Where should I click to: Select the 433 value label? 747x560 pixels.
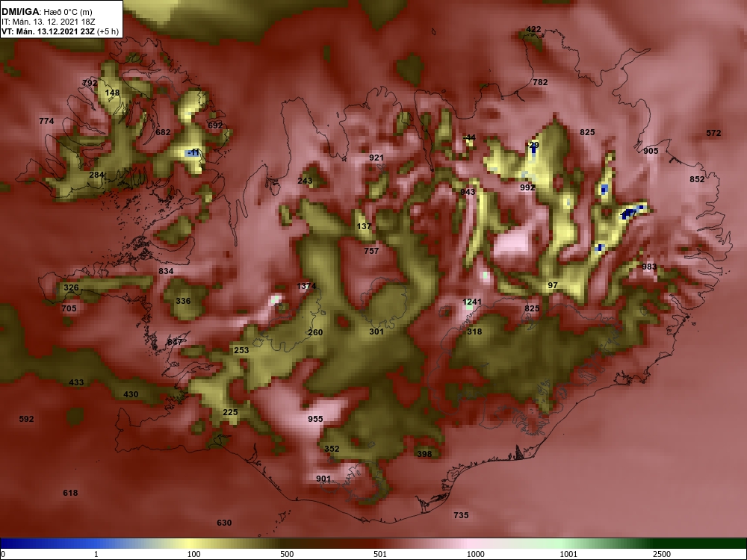(76, 382)
